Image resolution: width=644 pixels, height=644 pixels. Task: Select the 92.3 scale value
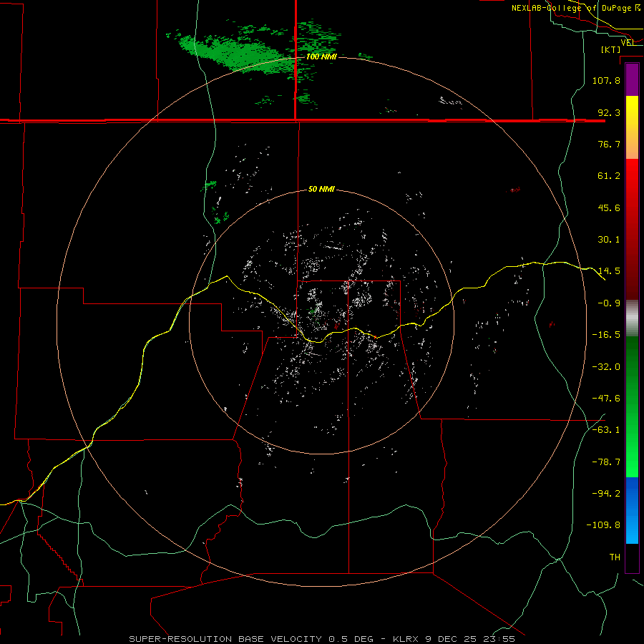609,112
